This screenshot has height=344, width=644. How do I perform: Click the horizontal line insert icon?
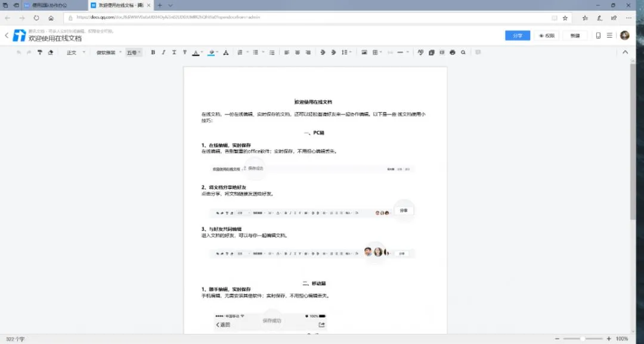(x=400, y=52)
